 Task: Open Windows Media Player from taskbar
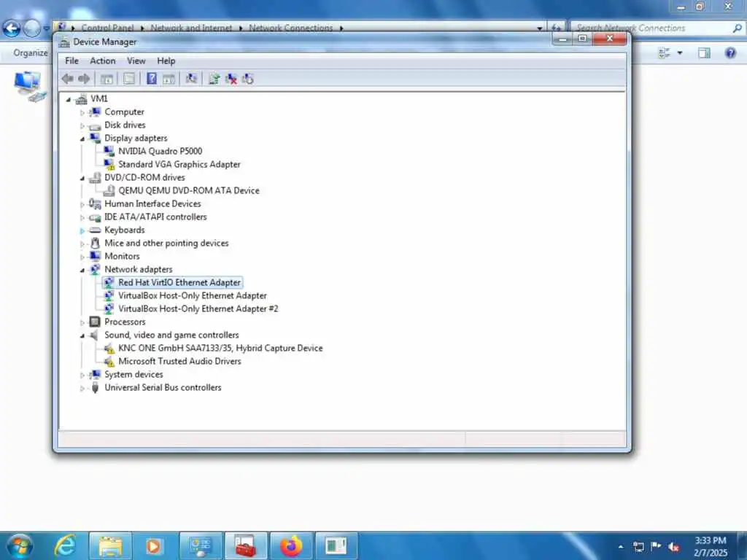153,545
